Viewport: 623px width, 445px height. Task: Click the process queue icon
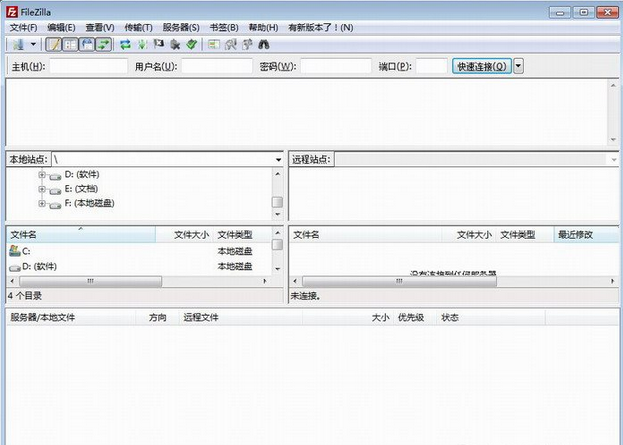142,44
